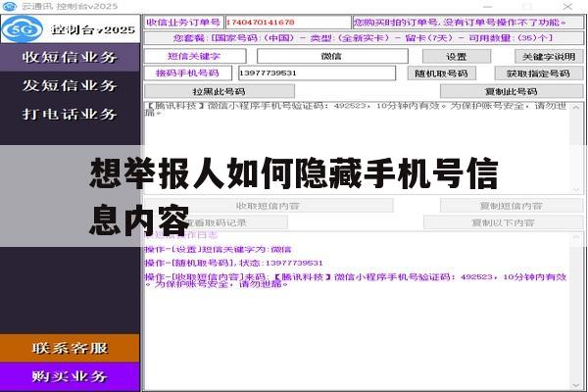Close the window with the X button
This screenshot has width=588, height=392.
pyautogui.click(x=567, y=7)
